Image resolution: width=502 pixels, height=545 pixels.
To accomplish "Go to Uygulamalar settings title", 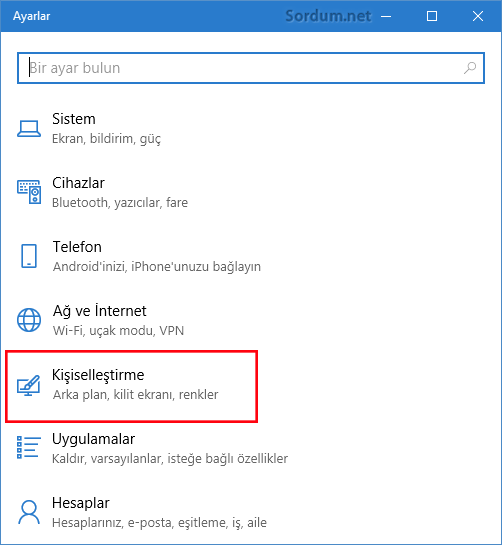I will (93, 439).
